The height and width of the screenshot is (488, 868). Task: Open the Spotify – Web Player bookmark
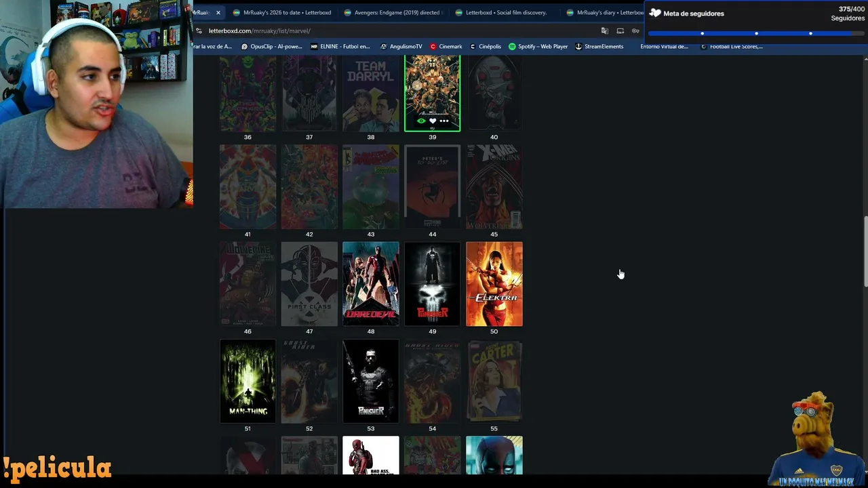(x=538, y=47)
